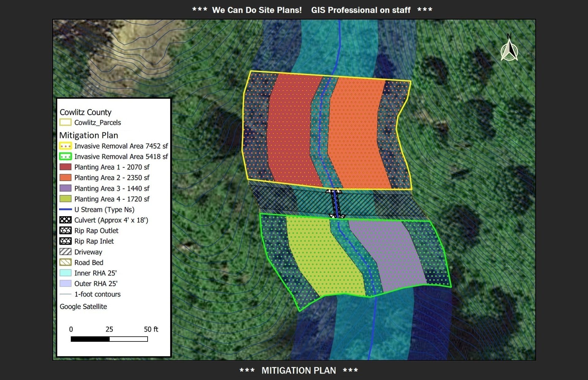Image resolution: width=588 pixels, height=380 pixels.
Task: Click the Planting Area 2 orange swatch
Action: point(65,178)
